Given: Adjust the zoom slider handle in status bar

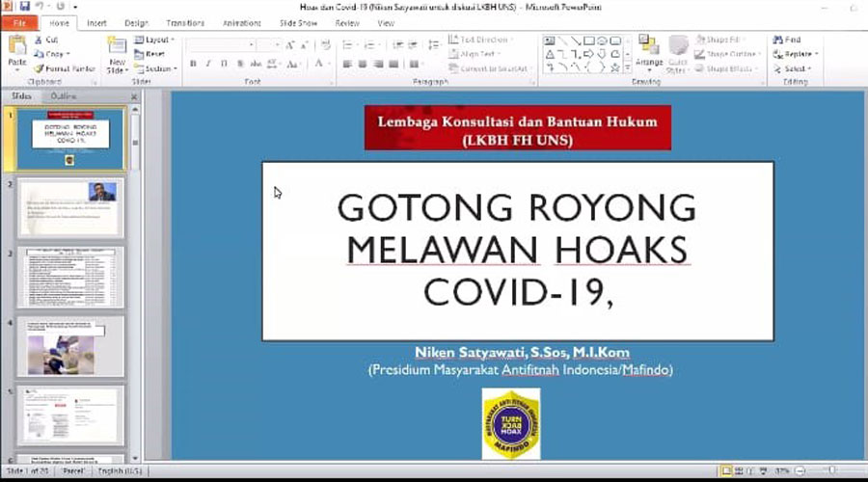Looking at the screenshot, I should click(832, 470).
